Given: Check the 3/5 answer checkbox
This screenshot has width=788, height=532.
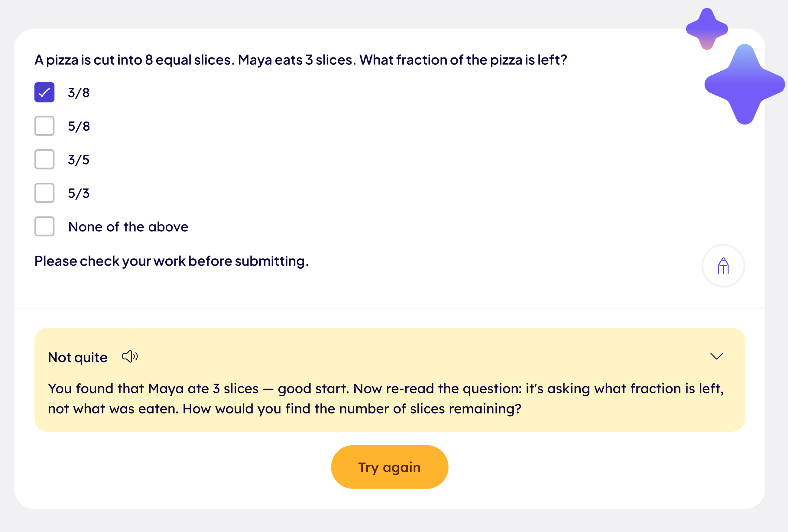Looking at the screenshot, I should (44, 159).
